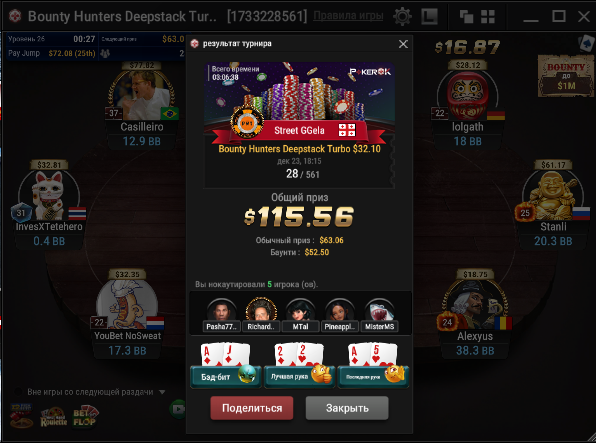Open settings via the gear icon

coord(402,17)
